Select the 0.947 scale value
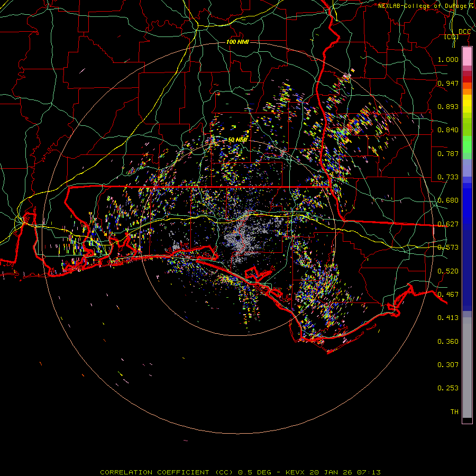 pos(448,83)
